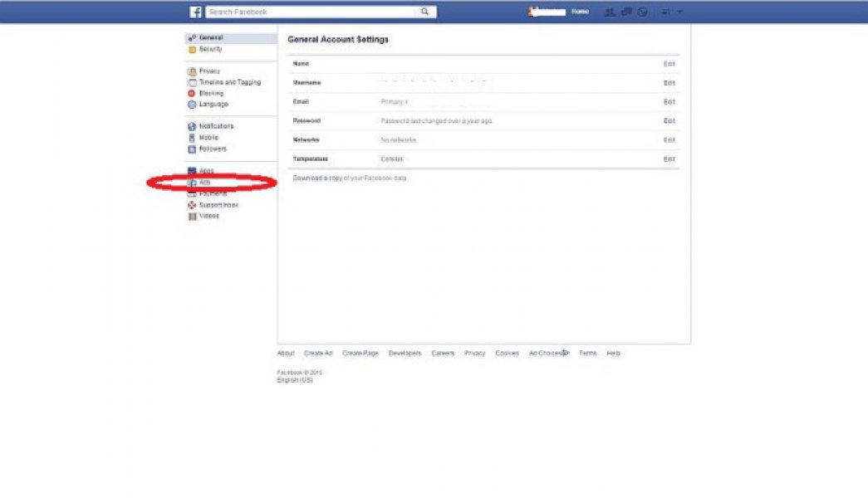
Task: Click the Timeline and Tagging icon
Action: coord(192,82)
